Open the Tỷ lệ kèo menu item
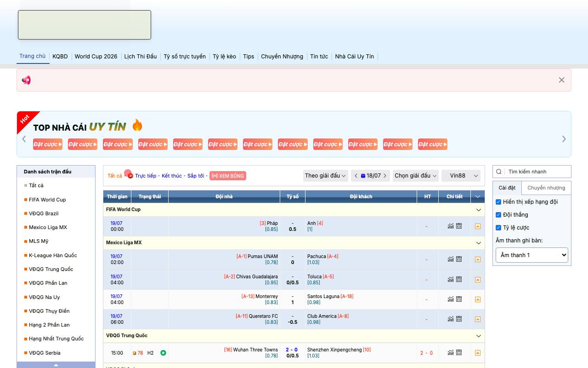Image resolution: width=588 pixels, height=368 pixels. click(224, 57)
